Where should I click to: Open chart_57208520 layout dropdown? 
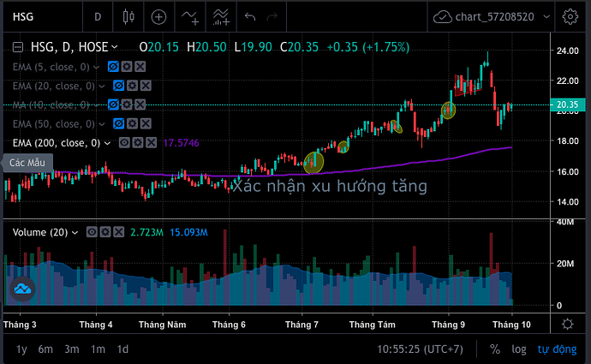point(546,16)
